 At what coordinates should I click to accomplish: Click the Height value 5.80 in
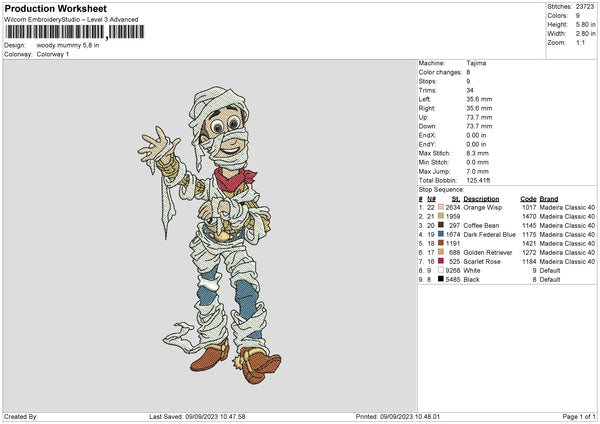(585, 24)
